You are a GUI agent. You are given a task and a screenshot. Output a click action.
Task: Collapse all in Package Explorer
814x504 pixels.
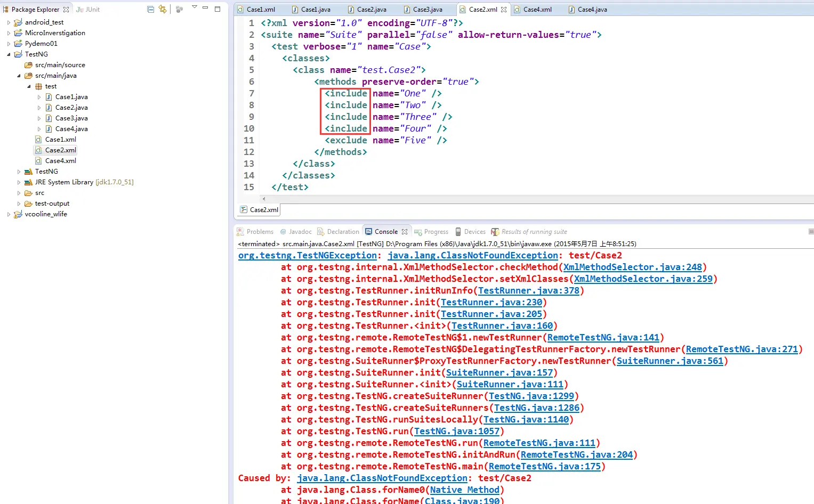pos(150,9)
